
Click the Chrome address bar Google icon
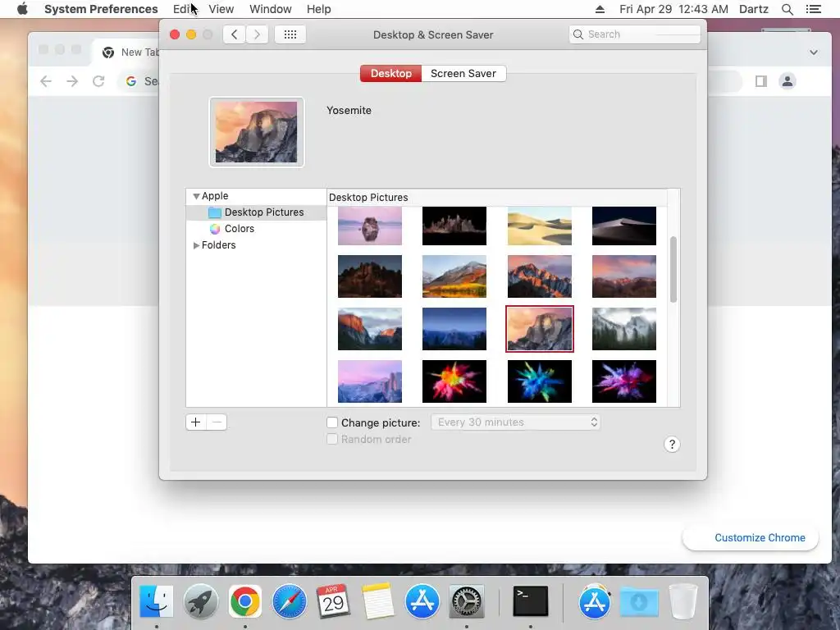(x=130, y=81)
